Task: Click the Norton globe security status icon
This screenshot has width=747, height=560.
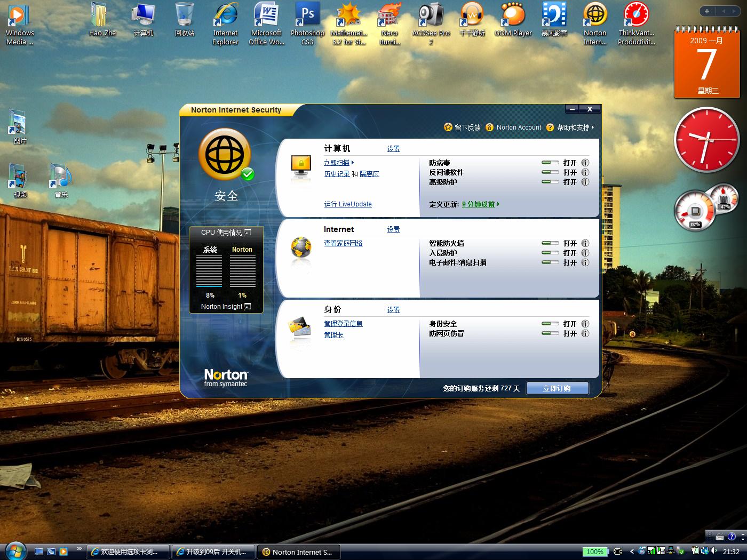Action: (225, 155)
